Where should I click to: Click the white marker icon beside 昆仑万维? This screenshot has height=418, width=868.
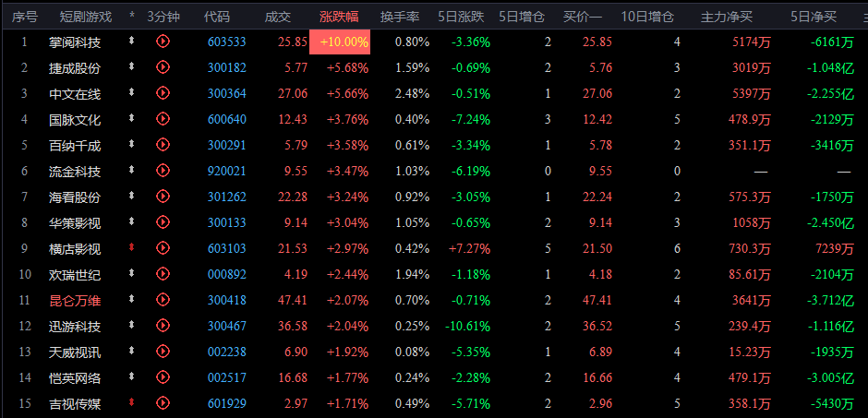point(131,299)
